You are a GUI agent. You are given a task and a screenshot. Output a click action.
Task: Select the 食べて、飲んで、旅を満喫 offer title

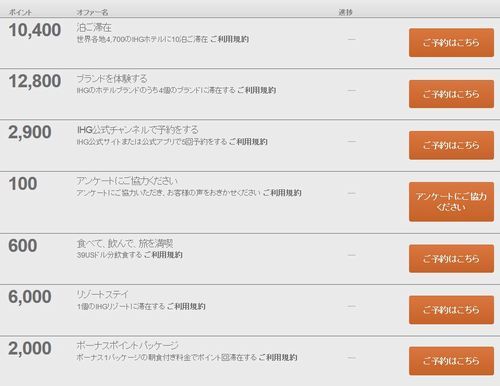click(x=125, y=244)
